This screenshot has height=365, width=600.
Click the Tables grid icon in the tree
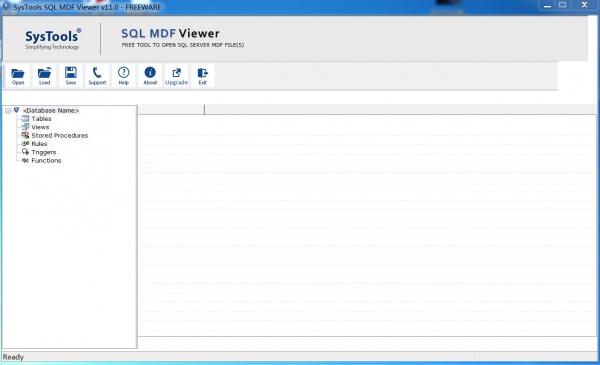(x=26, y=119)
